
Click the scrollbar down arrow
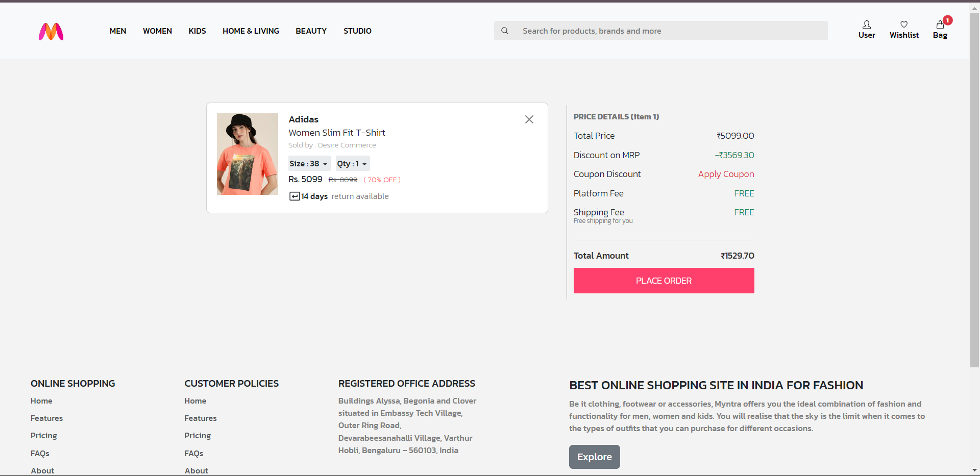point(974,470)
